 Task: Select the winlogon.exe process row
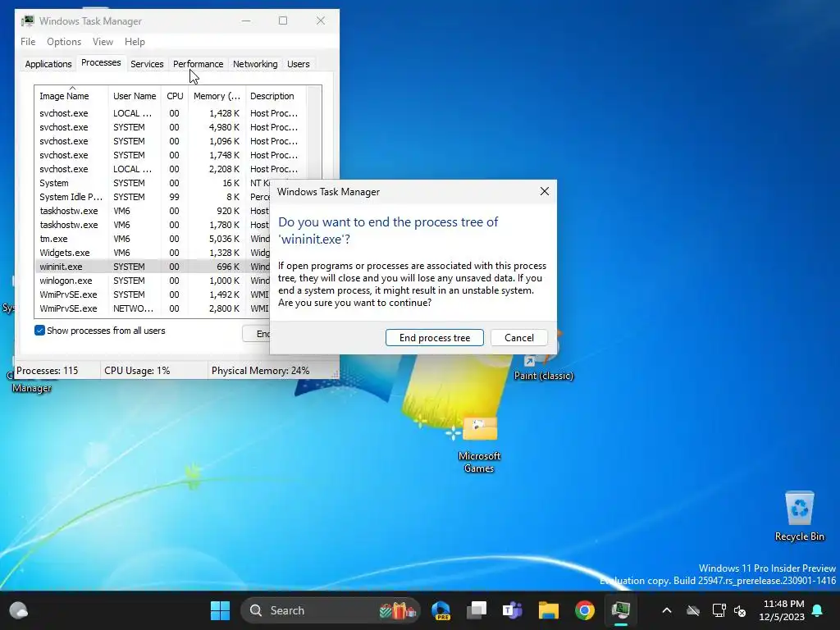(152, 281)
